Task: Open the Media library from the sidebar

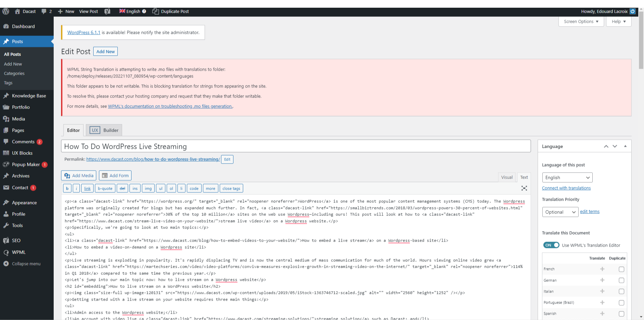Action: coord(18,119)
